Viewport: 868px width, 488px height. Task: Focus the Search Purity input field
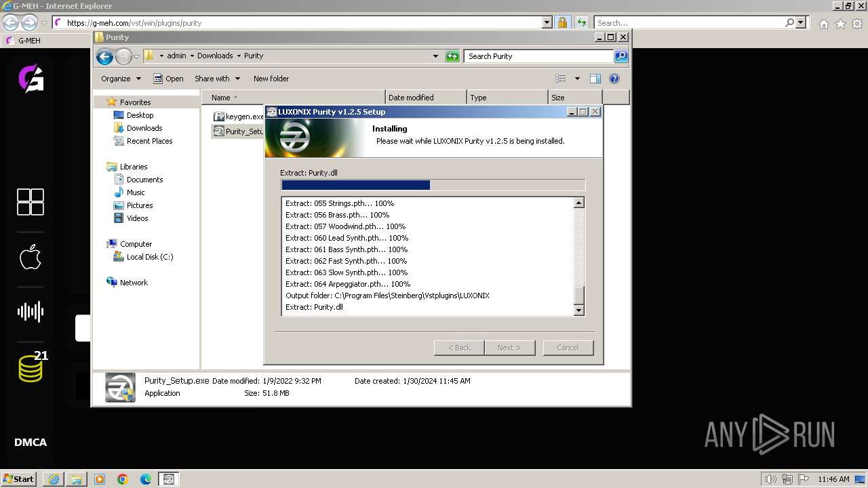coord(539,56)
